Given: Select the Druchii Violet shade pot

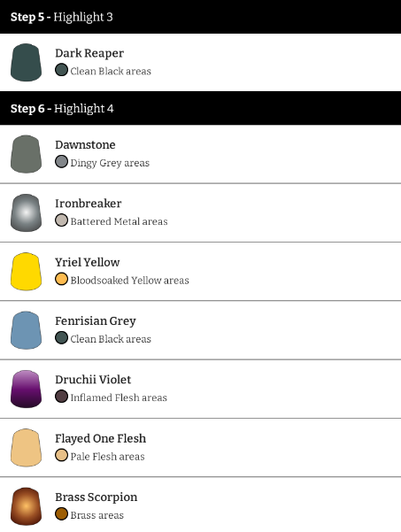Looking at the screenshot, I should (27, 389).
